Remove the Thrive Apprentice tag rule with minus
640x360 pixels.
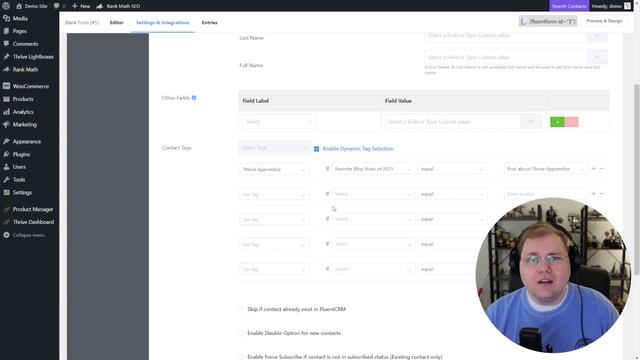coord(602,169)
